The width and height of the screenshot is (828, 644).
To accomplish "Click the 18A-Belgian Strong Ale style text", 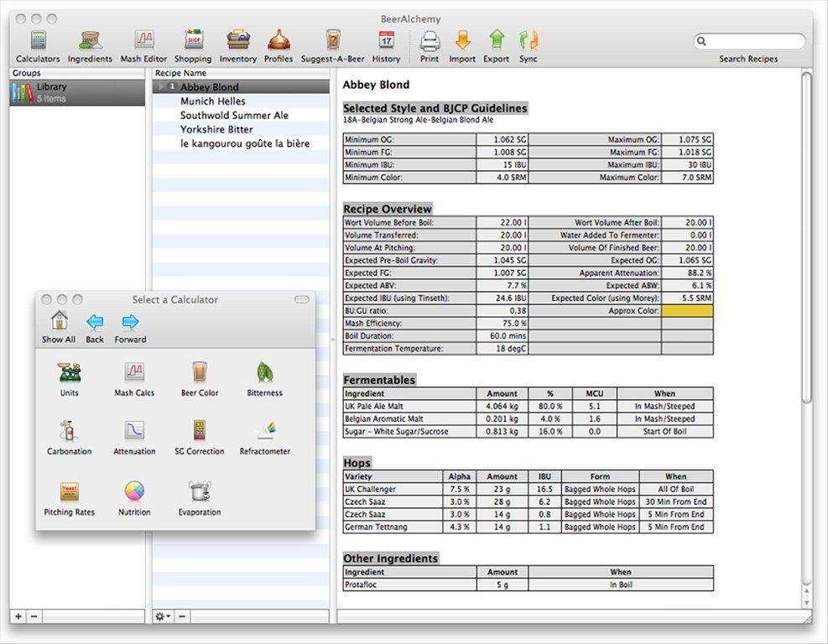I will (419, 120).
